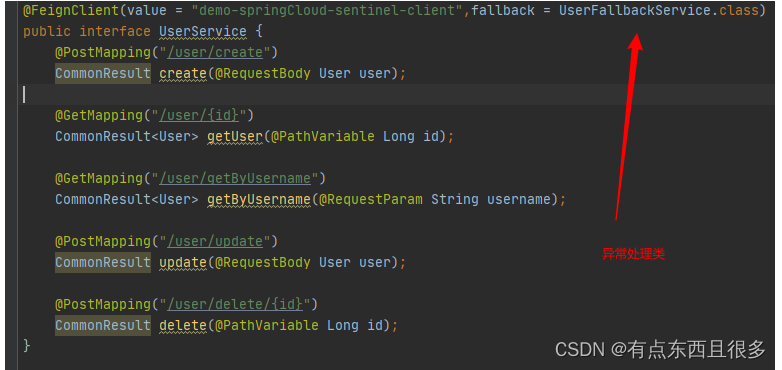Click the create method name

pos(183,73)
